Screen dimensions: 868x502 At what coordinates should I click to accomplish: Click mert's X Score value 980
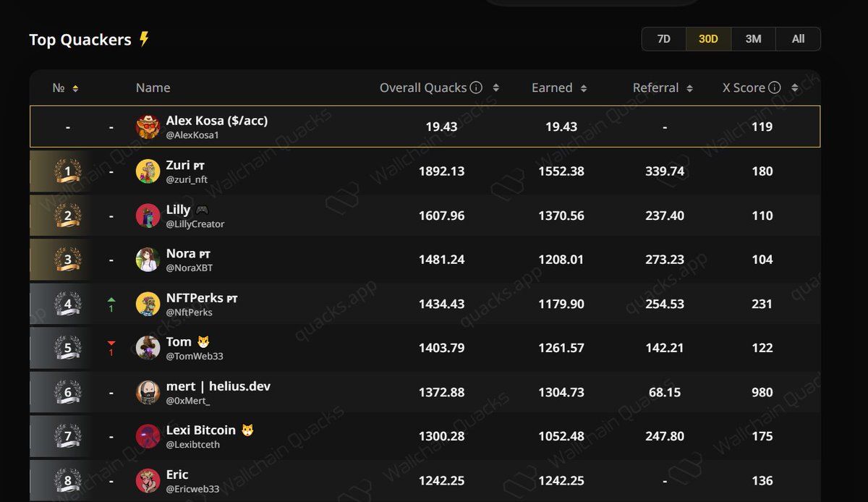pyautogui.click(x=762, y=392)
